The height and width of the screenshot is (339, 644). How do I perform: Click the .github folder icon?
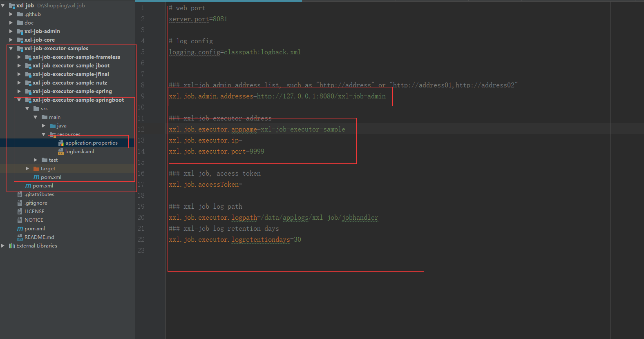[x=20, y=14]
